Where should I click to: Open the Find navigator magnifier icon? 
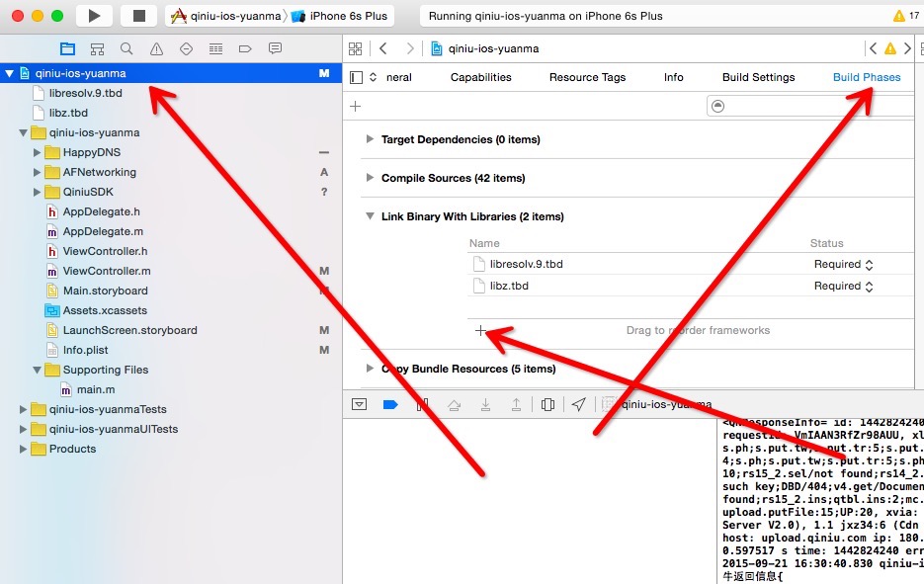tap(126, 48)
